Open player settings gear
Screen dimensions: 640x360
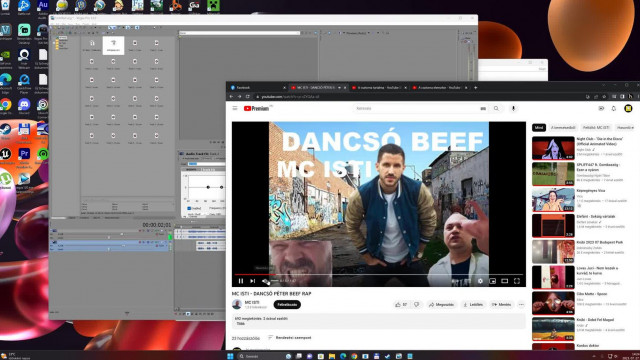[480, 281]
